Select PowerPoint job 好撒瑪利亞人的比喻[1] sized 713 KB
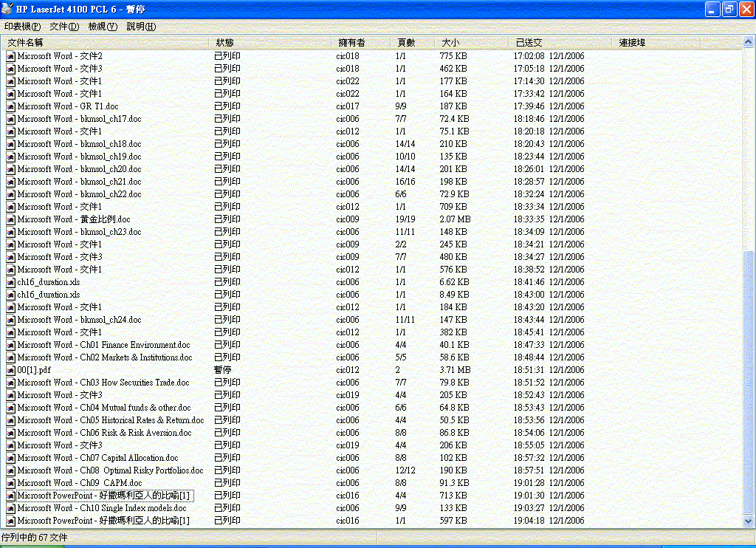Screen dimensions: 756x548 (x=105, y=496)
